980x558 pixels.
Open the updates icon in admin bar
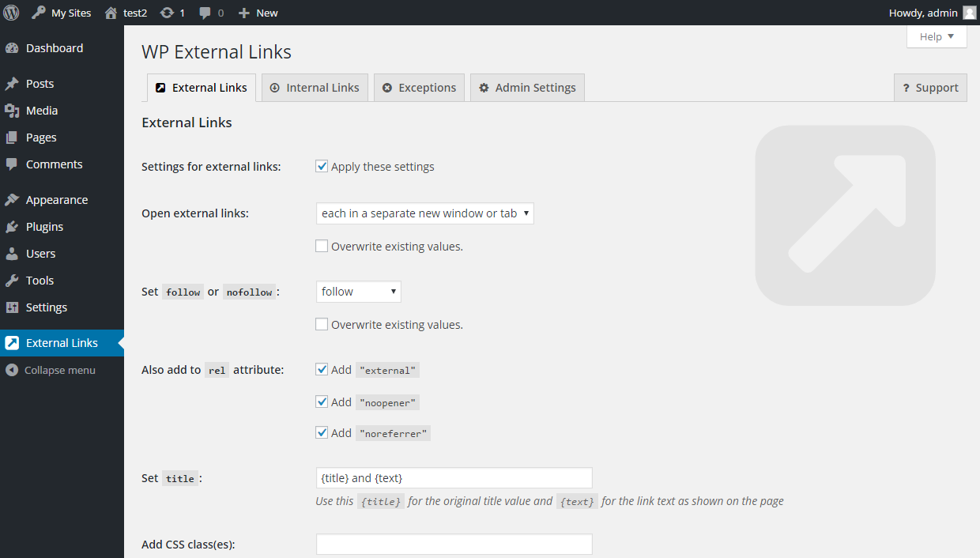pyautogui.click(x=167, y=13)
